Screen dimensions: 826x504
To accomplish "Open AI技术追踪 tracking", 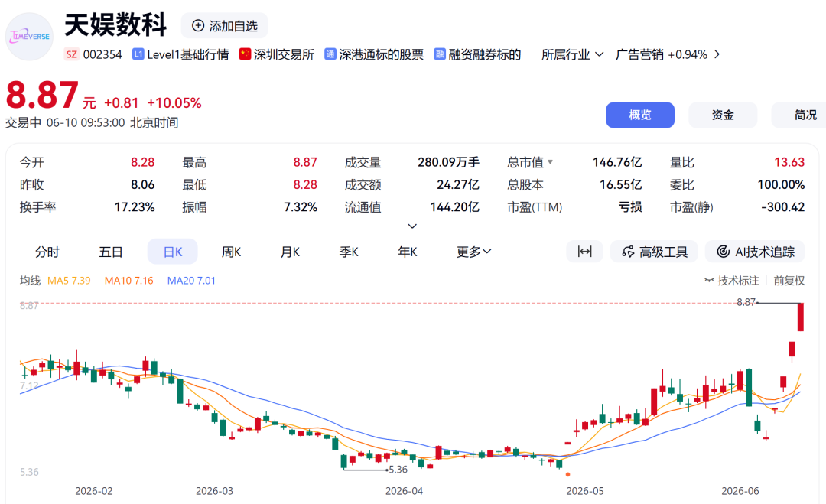I will coord(756,252).
